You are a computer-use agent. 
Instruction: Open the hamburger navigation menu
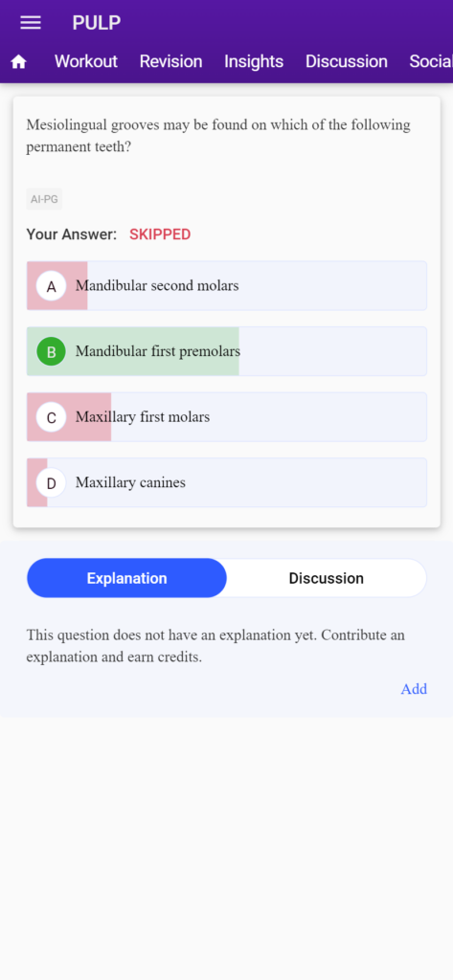pos(31,23)
